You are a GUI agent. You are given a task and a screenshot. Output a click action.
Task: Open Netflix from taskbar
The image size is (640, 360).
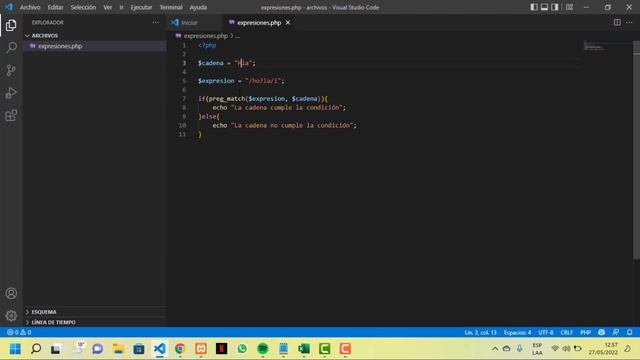[221, 349]
